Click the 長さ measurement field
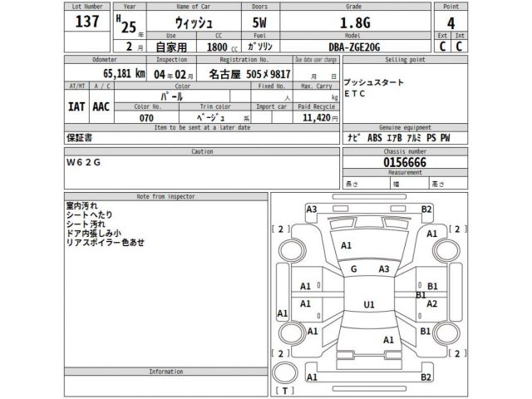The image size is (532, 399). point(367,184)
